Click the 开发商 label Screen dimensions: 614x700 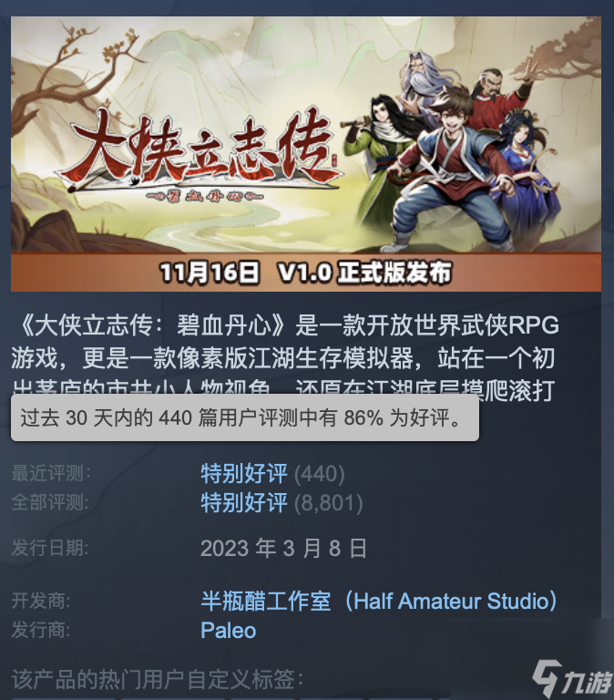point(41,601)
